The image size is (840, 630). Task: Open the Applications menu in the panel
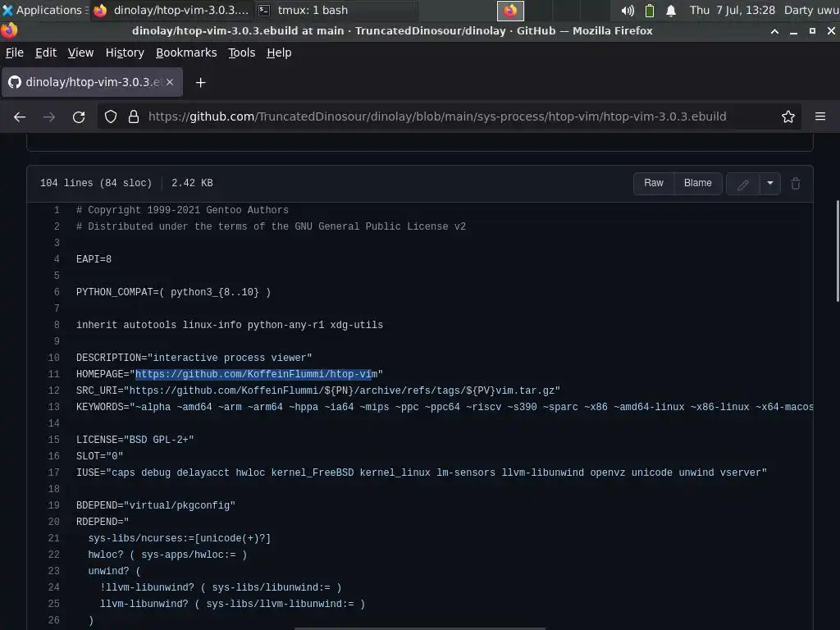[x=44, y=10]
